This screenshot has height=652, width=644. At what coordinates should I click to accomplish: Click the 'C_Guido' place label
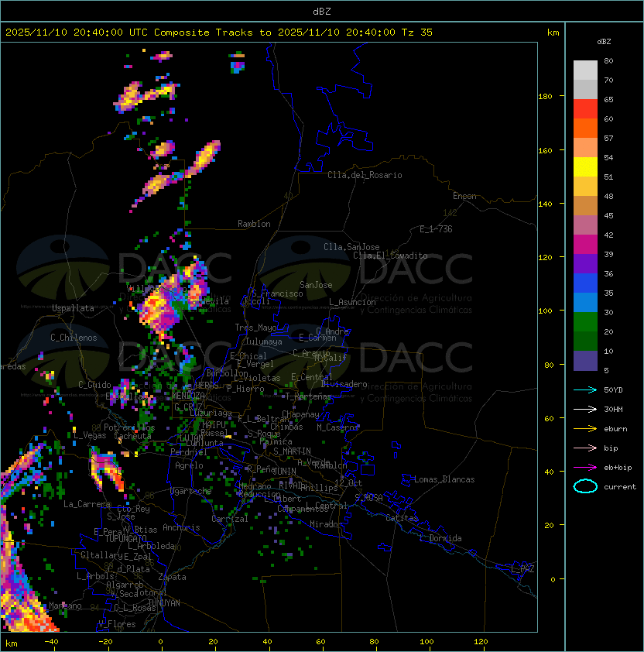point(94,385)
